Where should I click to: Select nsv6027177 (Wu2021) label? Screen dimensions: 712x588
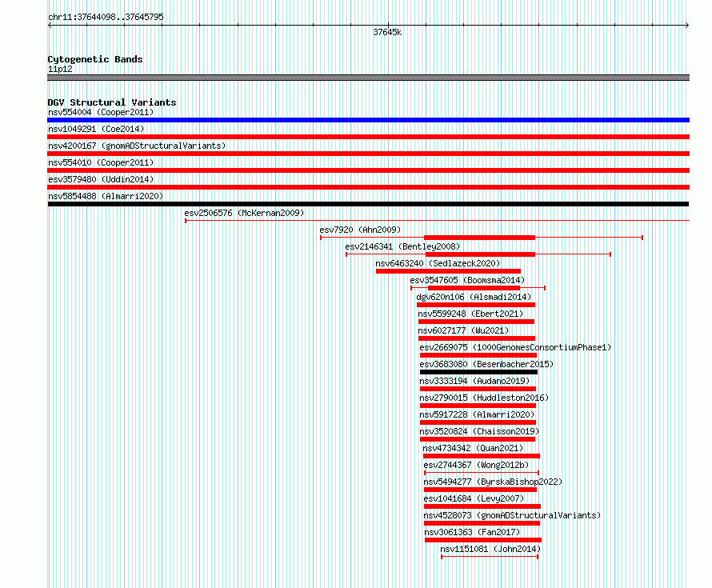[463, 330]
